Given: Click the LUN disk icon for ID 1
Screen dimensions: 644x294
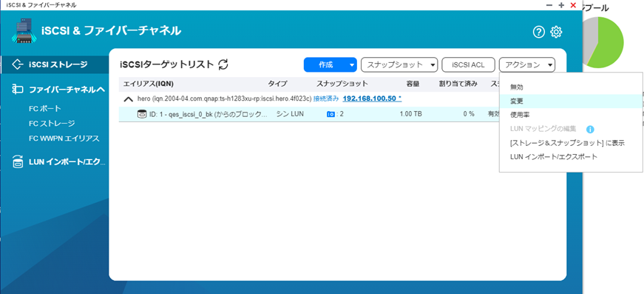Looking at the screenshot, I should (141, 114).
